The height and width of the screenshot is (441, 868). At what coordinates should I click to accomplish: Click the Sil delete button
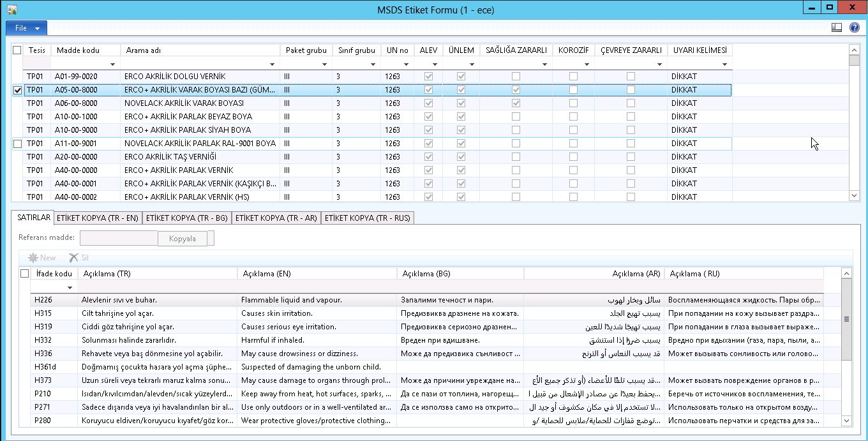pyautogui.click(x=79, y=258)
